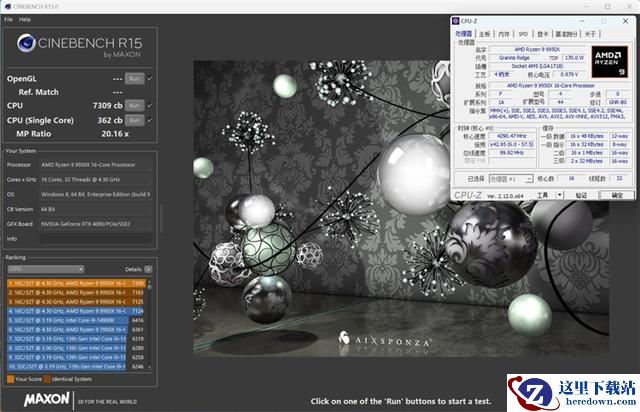This screenshot has width=640, height=412.
Task: Click the Granite Ridge code name value
Action: point(514,58)
